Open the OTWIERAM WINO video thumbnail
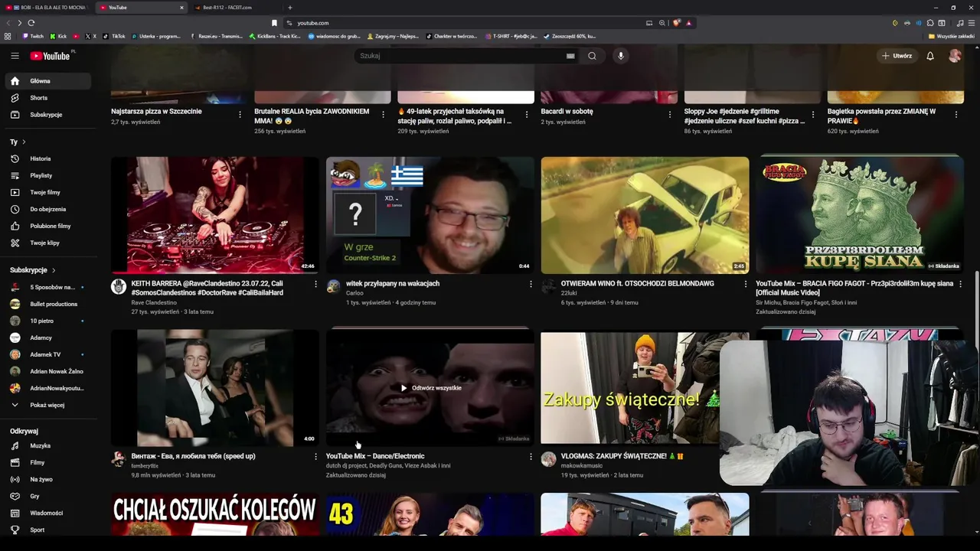The image size is (980, 551). pyautogui.click(x=645, y=215)
